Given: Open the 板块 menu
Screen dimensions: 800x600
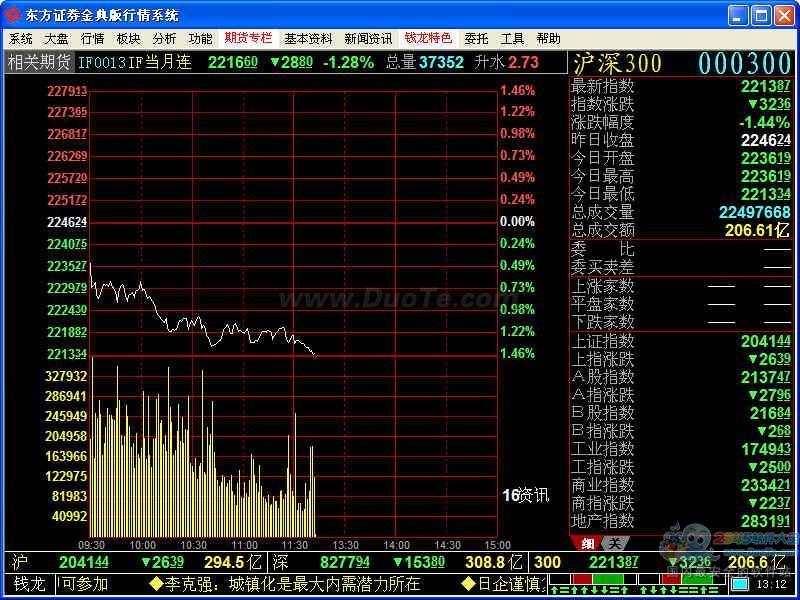Looking at the screenshot, I should pos(128,39).
